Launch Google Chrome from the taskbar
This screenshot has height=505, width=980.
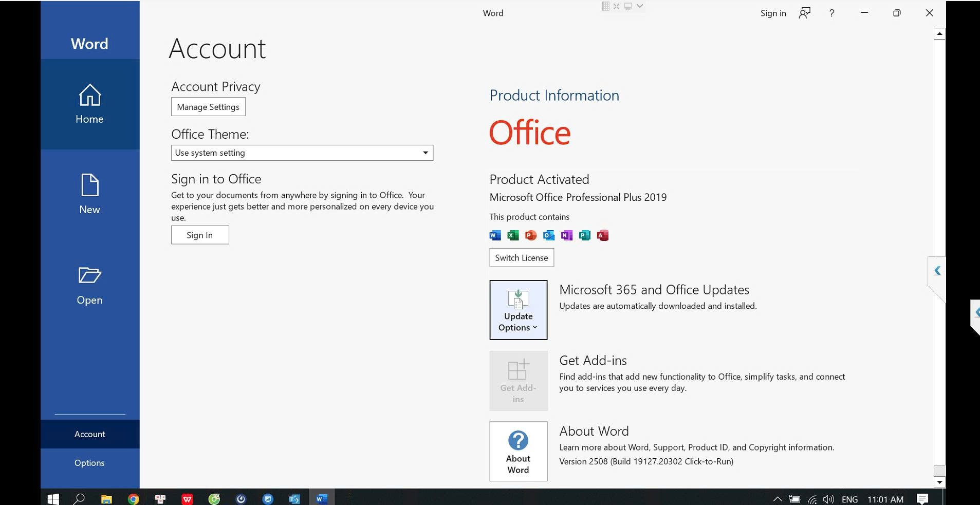[x=134, y=499]
